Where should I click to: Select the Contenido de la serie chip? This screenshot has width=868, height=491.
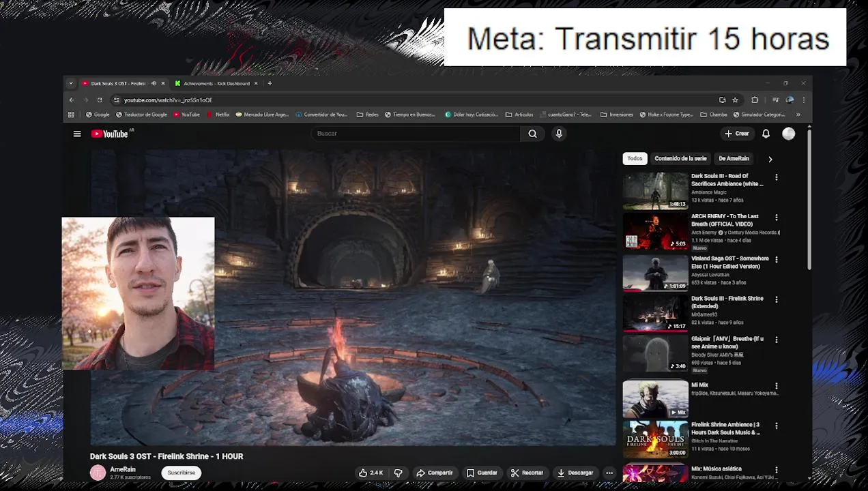(680, 158)
